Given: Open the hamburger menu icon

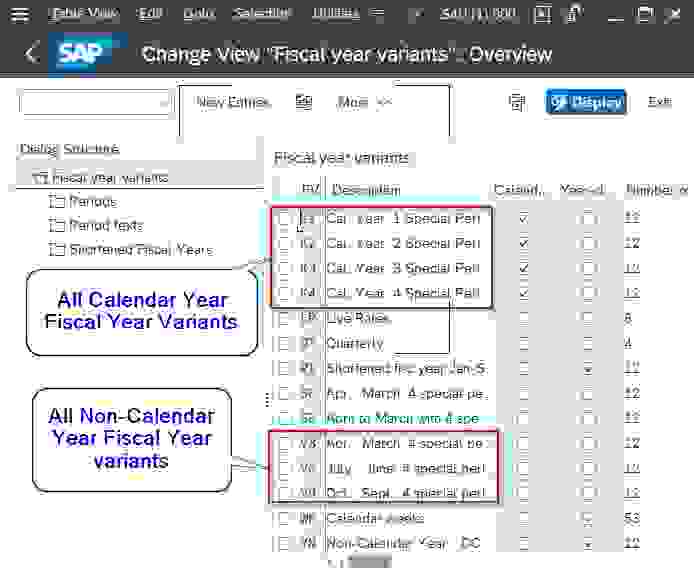Looking at the screenshot, I should pyautogui.click(x=20, y=14).
